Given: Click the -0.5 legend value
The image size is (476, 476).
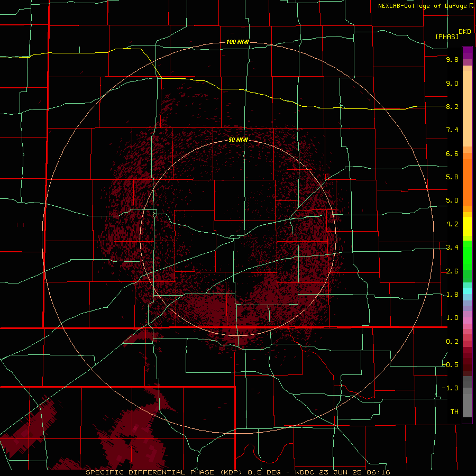Looking at the screenshot, I should (450, 365).
